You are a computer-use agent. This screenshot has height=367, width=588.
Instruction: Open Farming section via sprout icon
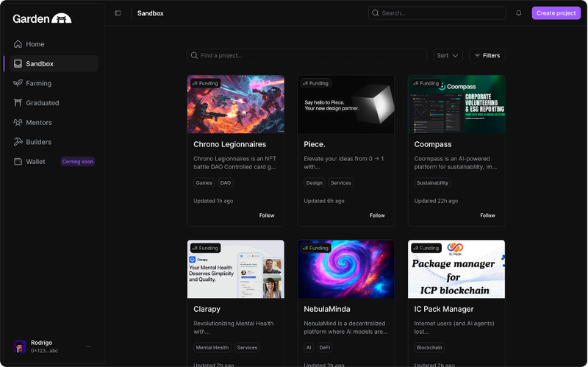18,83
